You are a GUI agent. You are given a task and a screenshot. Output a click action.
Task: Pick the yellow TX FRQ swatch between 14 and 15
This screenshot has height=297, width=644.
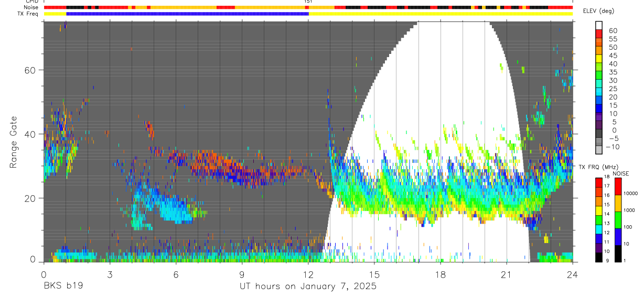pyautogui.click(x=599, y=210)
